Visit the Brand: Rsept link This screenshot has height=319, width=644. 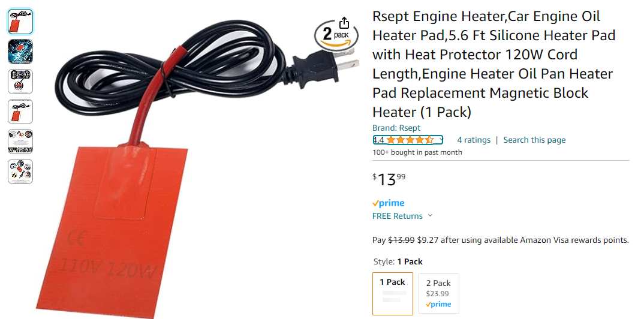tap(396, 128)
